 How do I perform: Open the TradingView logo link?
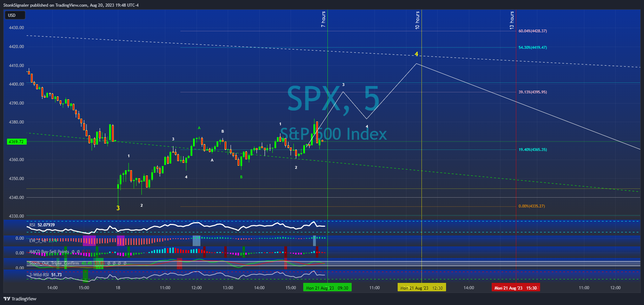(x=20, y=299)
